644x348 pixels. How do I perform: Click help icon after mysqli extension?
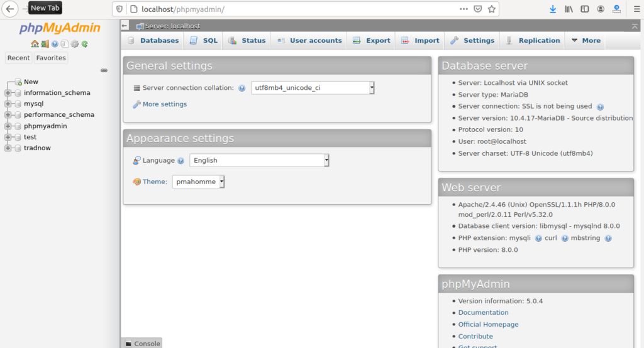[x=538, y=239]
